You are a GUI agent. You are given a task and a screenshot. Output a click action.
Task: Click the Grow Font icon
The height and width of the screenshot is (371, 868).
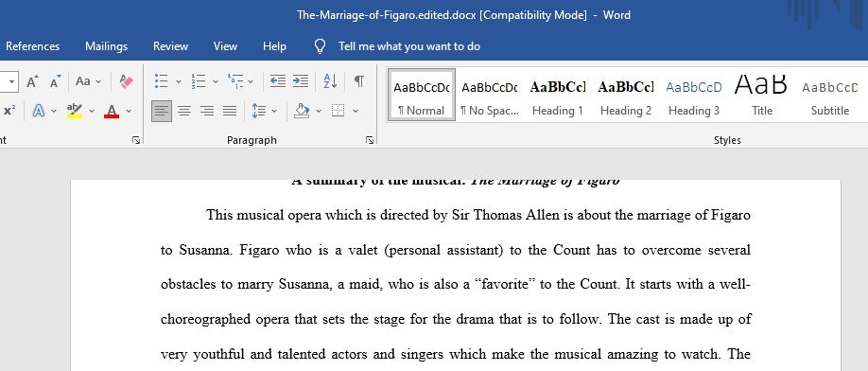pos(33,82)
